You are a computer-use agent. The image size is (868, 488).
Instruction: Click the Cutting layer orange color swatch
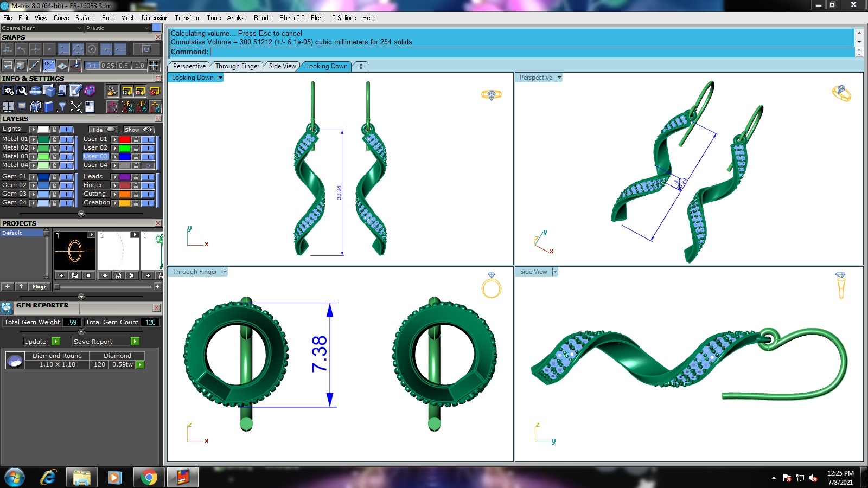[x=125, y=194]
